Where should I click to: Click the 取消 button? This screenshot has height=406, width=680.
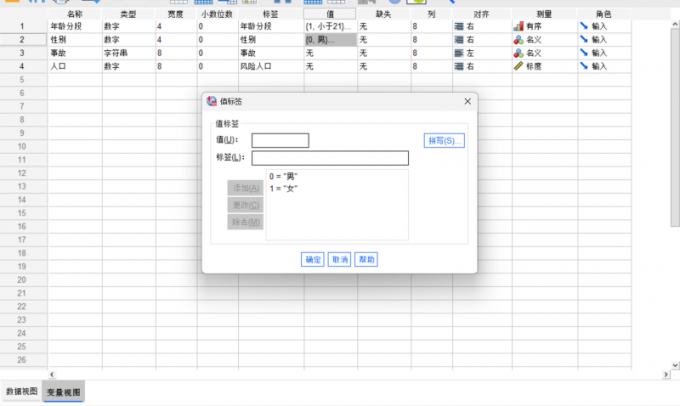(x=339, y=259)
